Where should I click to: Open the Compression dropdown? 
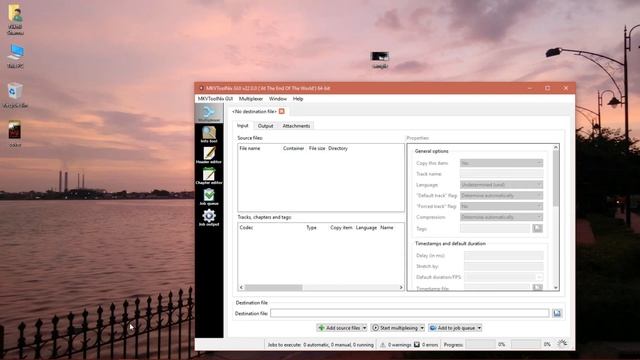pos(501,217)
